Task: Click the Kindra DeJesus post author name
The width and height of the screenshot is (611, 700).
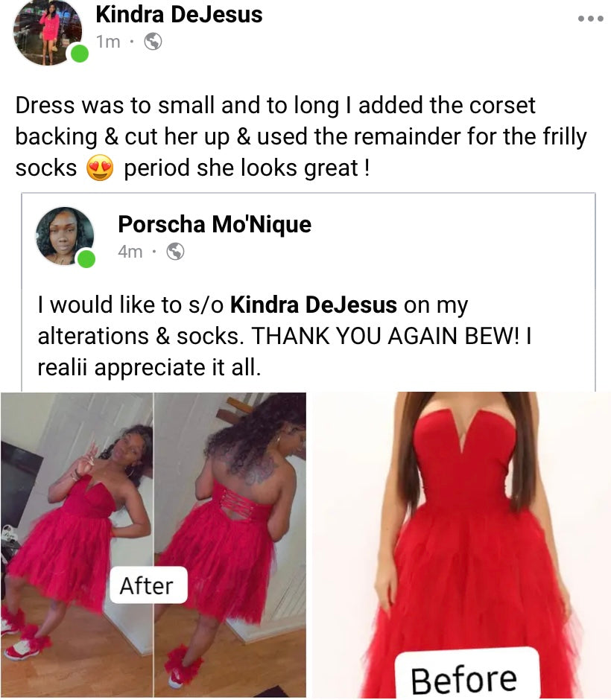Action: [179, 14]
